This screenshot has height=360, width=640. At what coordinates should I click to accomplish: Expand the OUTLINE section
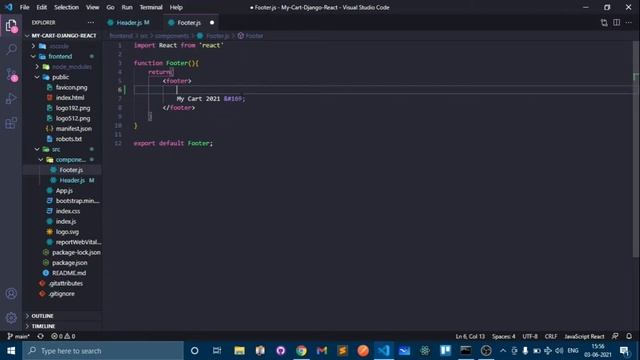click(42, 316)
